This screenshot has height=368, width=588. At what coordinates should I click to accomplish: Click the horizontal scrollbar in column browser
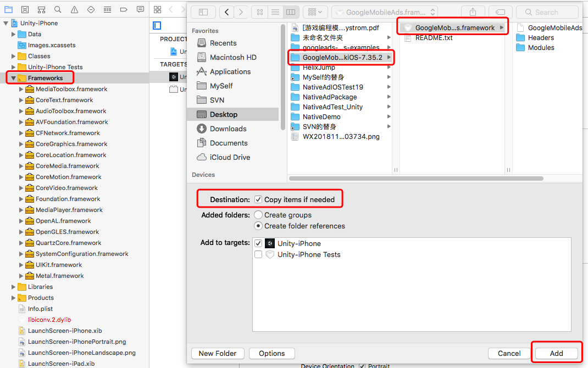416,179
